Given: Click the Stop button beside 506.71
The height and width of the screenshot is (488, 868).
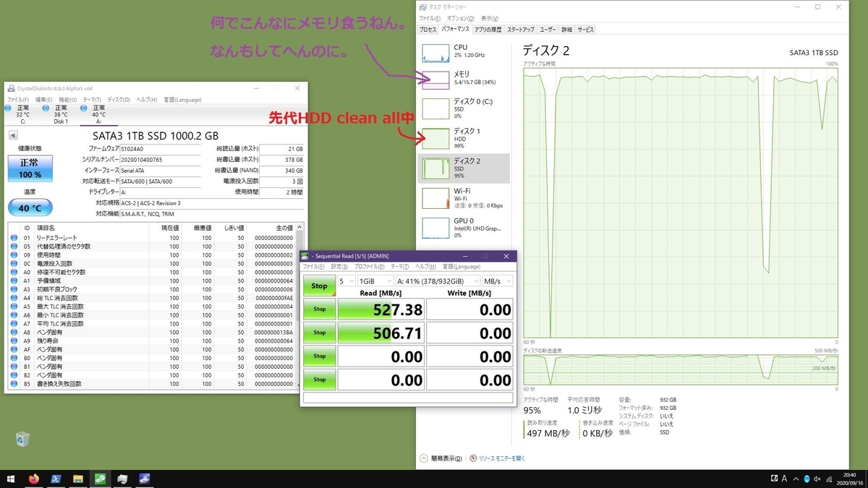Looking at the screenshot, I should 319,333.
